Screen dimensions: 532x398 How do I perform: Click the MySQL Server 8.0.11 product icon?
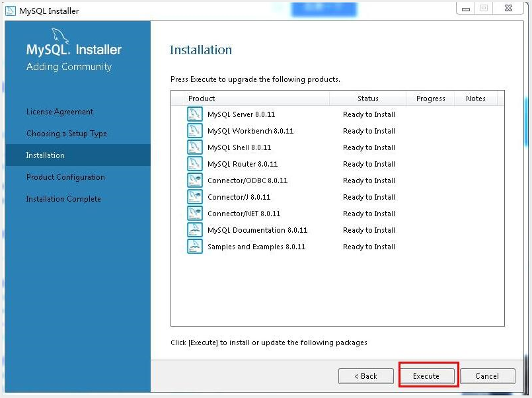(195, 114)
